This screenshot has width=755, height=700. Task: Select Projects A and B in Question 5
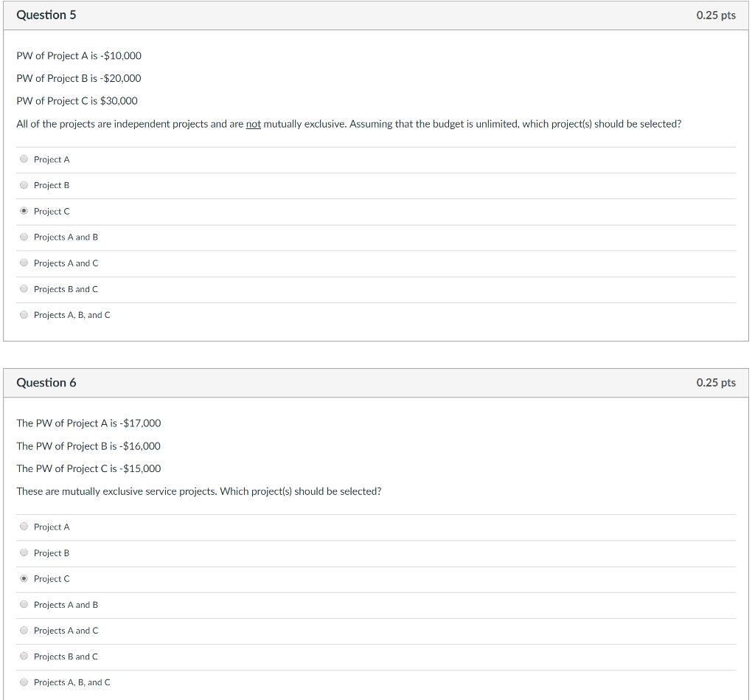coord(24,237)
